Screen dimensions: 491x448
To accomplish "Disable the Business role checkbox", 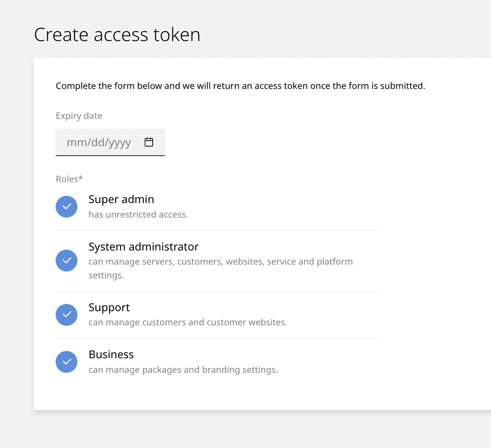I will (x=67, y=362).
